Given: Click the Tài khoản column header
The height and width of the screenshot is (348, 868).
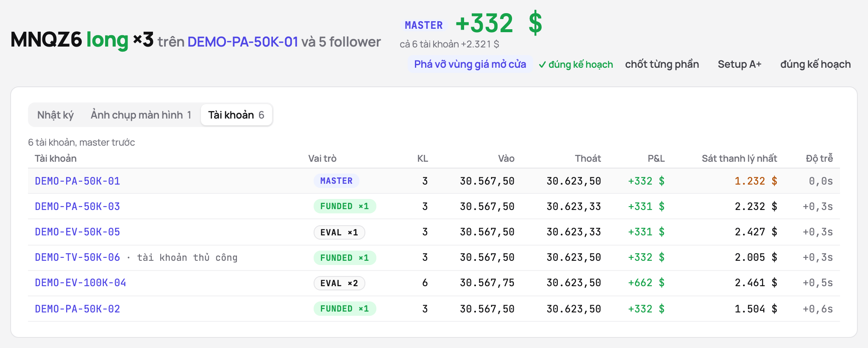Looking at the screenshot, I should (56, 158).
